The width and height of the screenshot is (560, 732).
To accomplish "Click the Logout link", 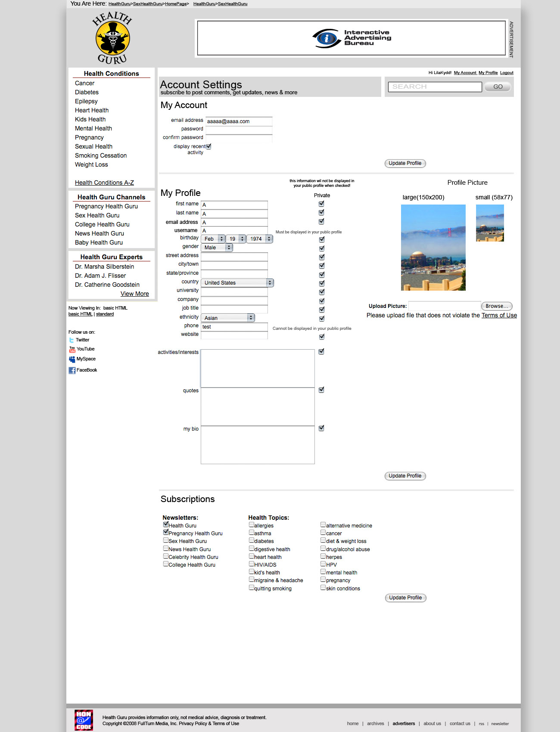I will pyautogui.click(x=507, y=73).
